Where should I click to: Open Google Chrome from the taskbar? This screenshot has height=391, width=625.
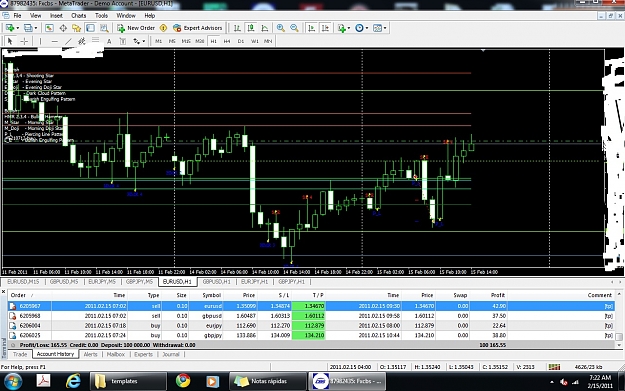click(183, 381)
